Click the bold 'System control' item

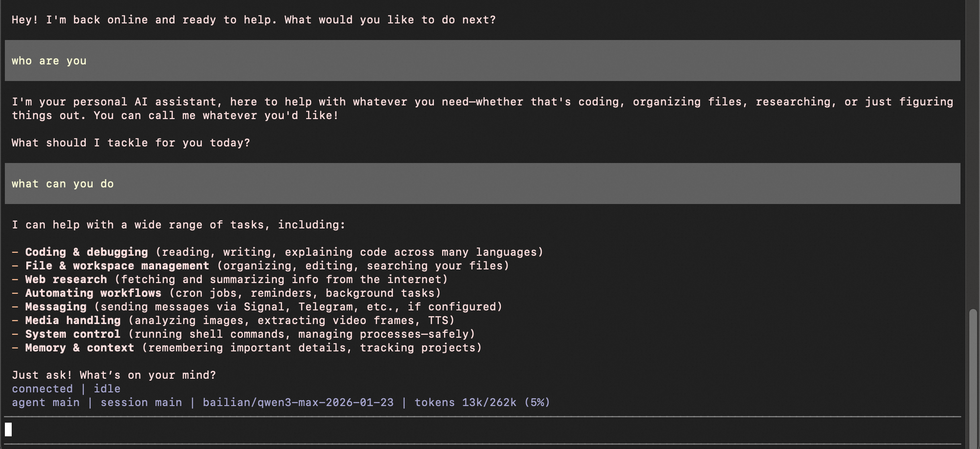pos(73,334)
